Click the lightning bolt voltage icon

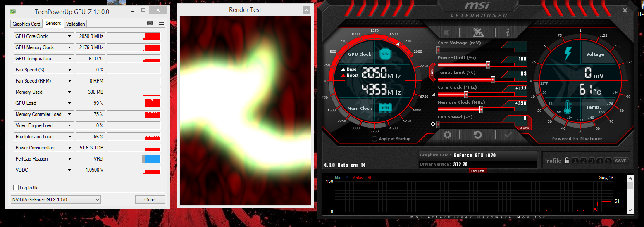tap(568, 54)
